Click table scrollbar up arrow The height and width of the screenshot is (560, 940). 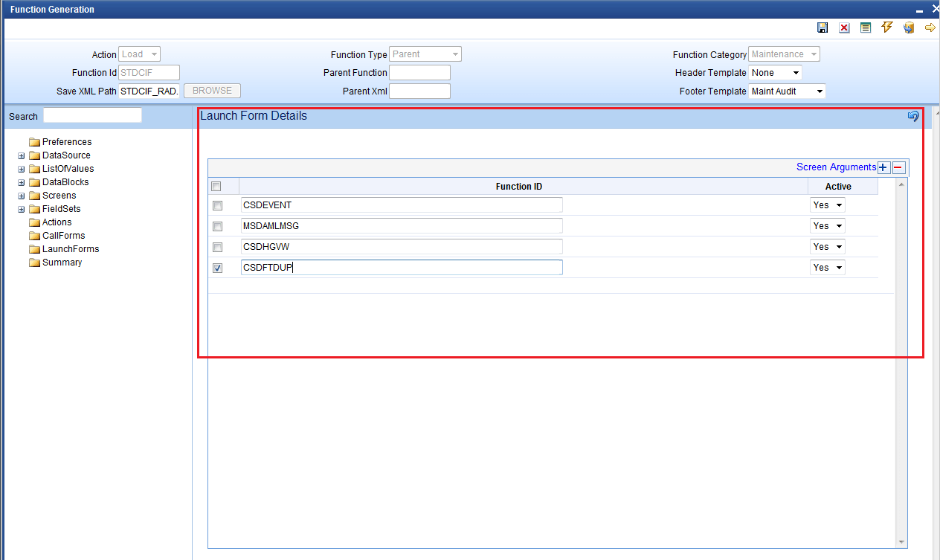click(x=902, y=184)
